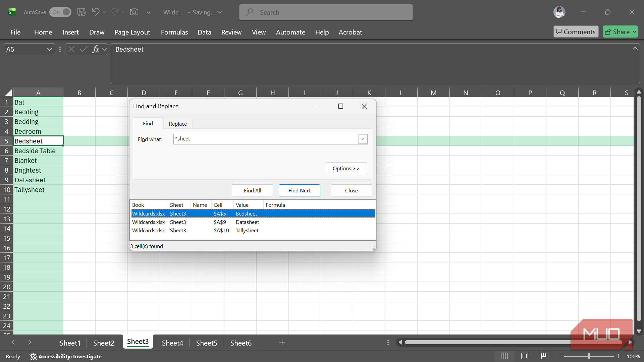Switch to Page Break Preview view
This screenshot has height=362, width=644.
tap(544, 356)
